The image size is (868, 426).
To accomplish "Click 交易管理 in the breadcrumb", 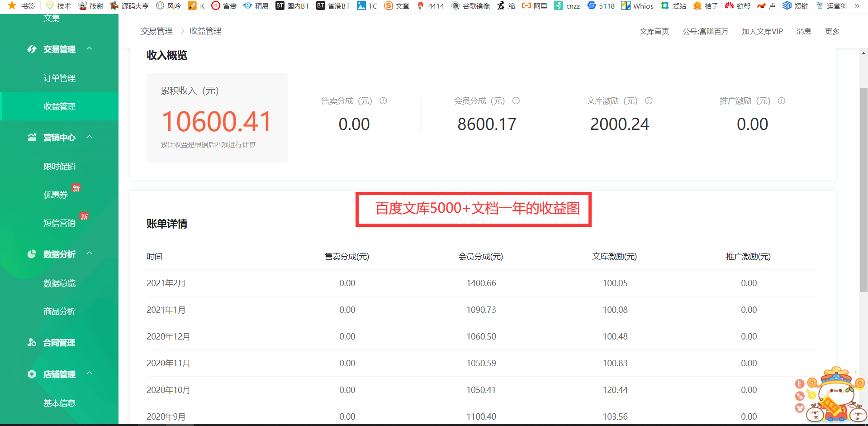I will 157,31.
